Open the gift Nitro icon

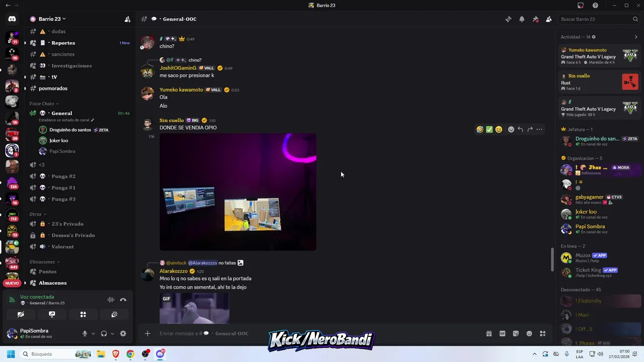click(x=489, y=333)
